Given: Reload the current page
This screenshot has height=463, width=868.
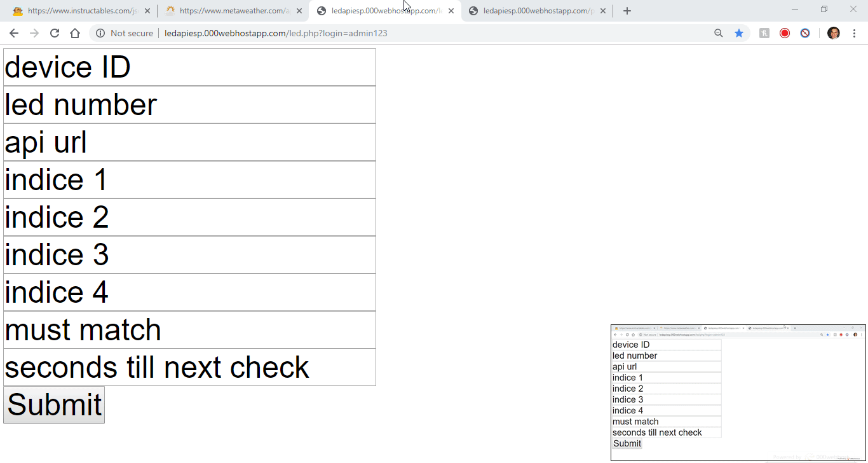Looking at the screenshot, I should coord(55,32).
